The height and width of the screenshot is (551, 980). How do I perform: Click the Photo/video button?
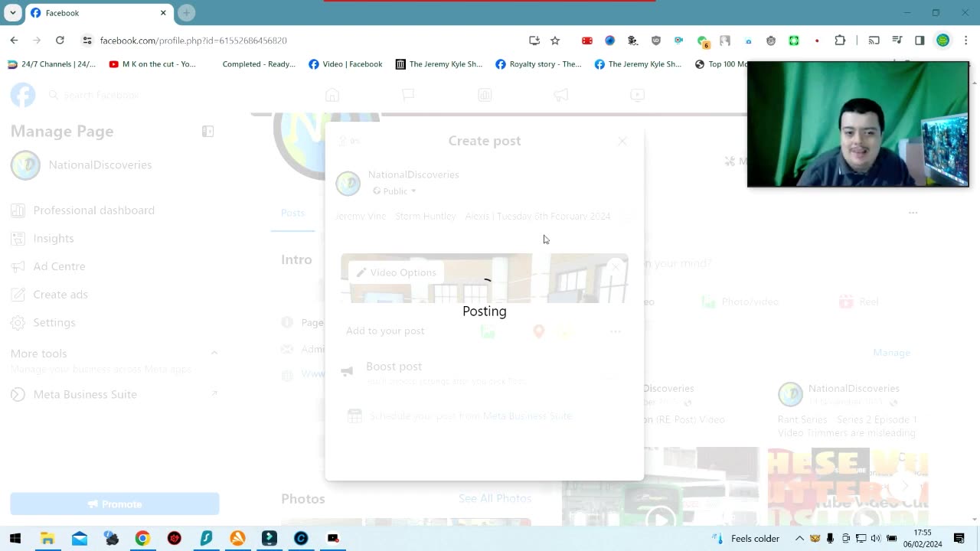tap(741, 302)
